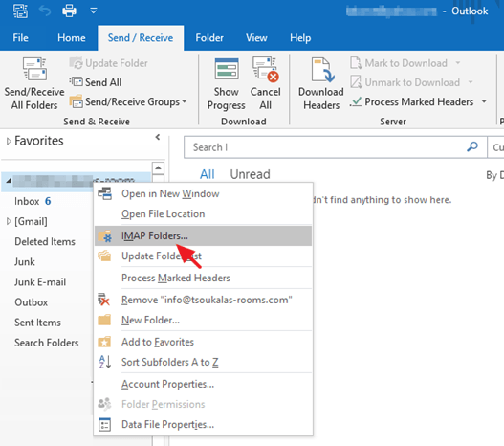
Task: Open the Mark to Download dropdown arrow
Action: pos(458,63)
